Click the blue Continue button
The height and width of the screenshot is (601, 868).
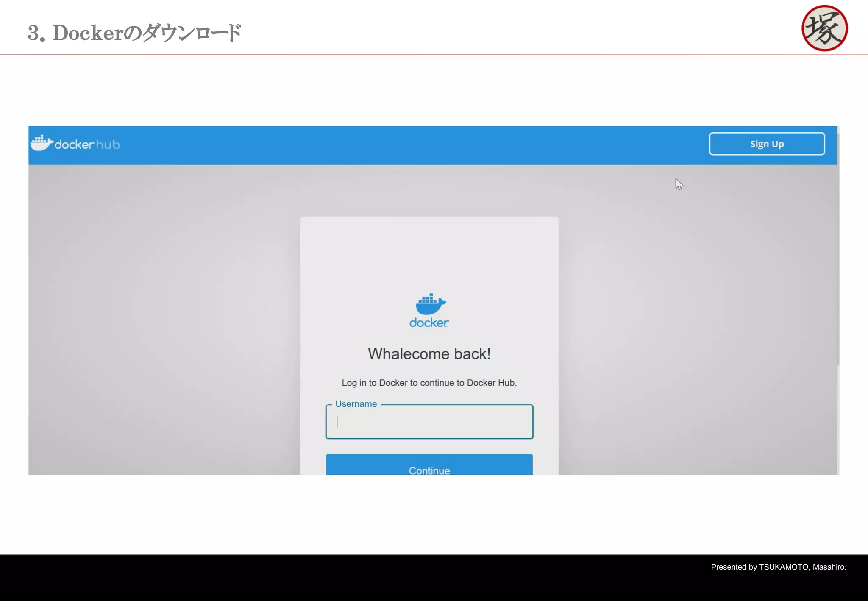429,465
